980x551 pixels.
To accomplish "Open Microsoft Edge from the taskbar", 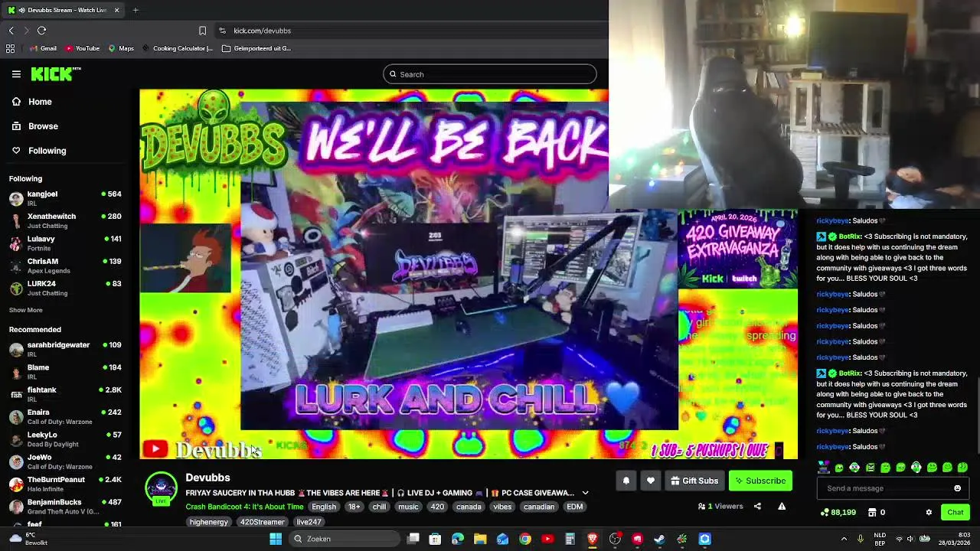I will 457,539.
